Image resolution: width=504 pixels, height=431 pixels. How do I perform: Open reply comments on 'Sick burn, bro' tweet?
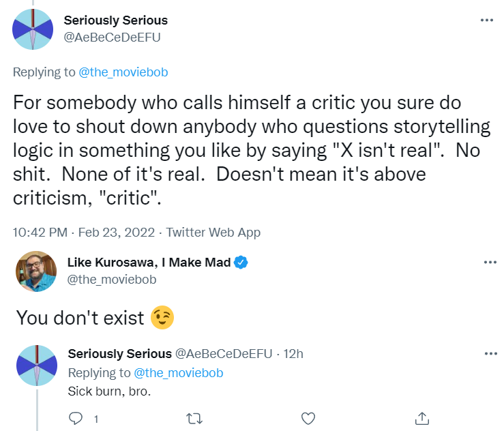[x=76, y=418]
